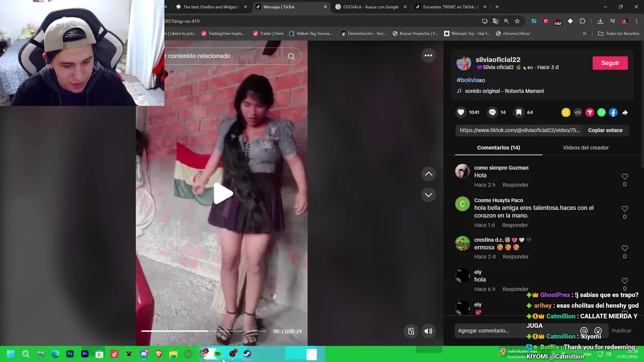Go to next video with down chevron
644x362 pixels.
click(429, 195)
